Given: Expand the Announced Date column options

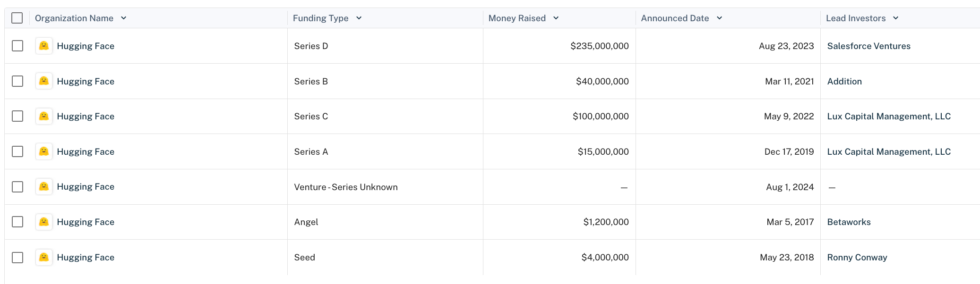Looking at the screenshot, I should [x=720, y=18].
